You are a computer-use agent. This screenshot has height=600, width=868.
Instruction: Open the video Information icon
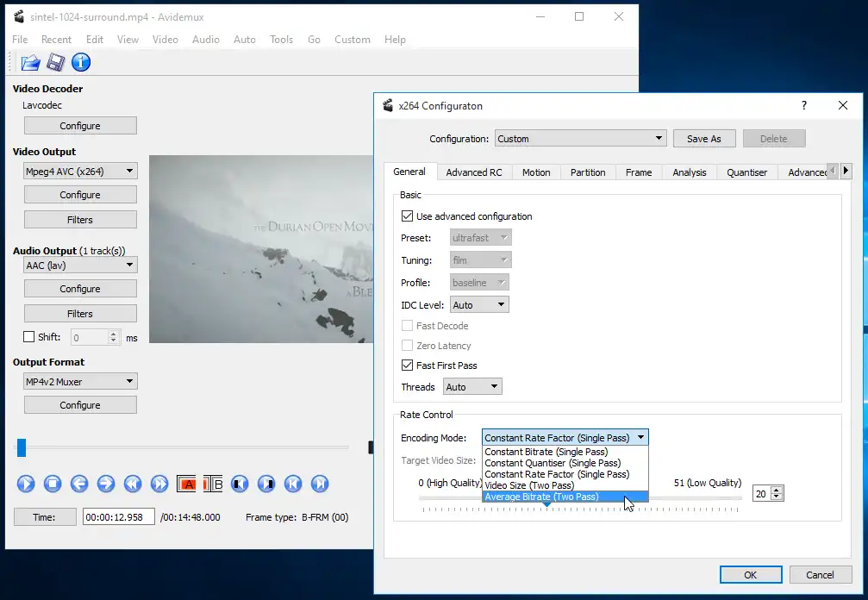pyautogui.click(x=81, y=62)
